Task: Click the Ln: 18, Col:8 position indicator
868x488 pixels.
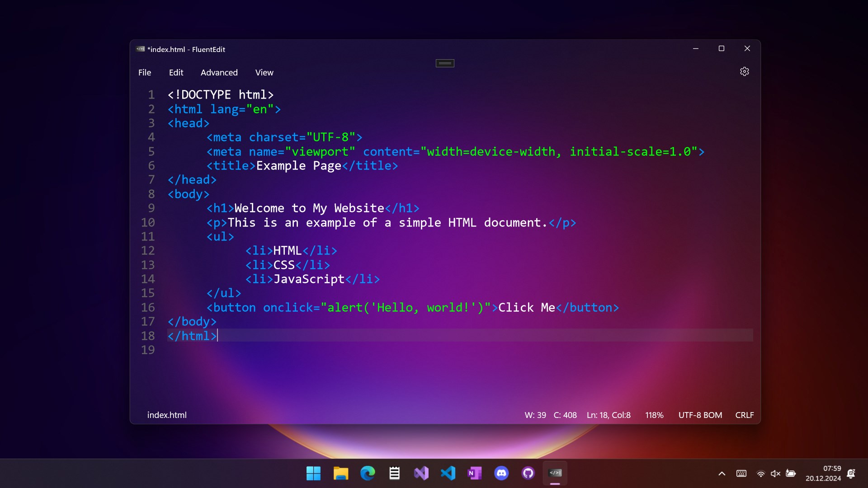Action: tap(609, 415)
